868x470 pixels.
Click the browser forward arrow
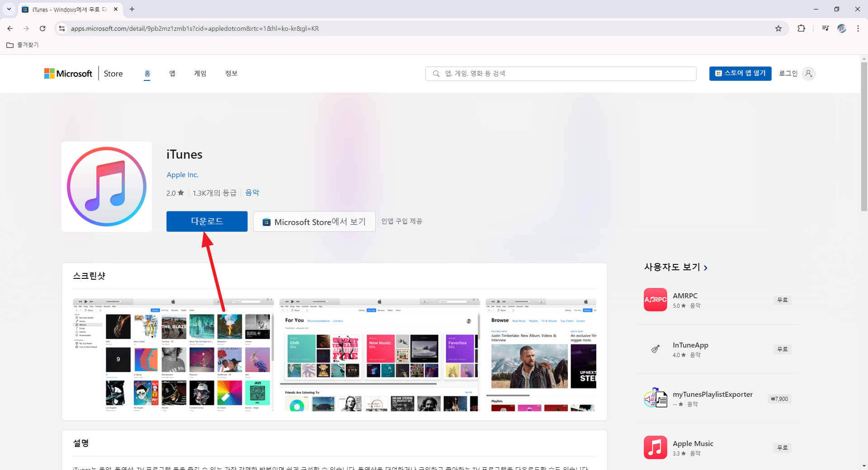click(26, 28)
